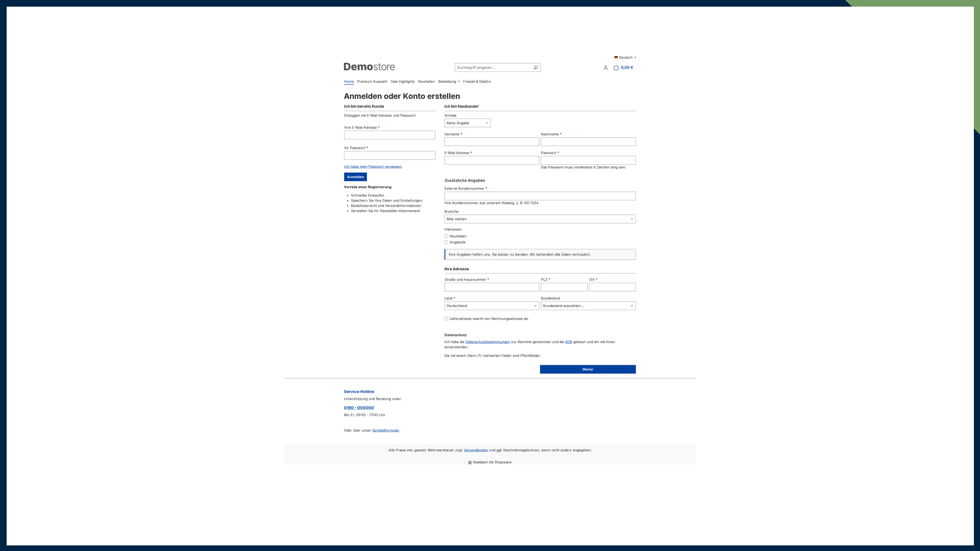Open Premium Auswahl category
The image size is (980, 551).
point(372,82)
